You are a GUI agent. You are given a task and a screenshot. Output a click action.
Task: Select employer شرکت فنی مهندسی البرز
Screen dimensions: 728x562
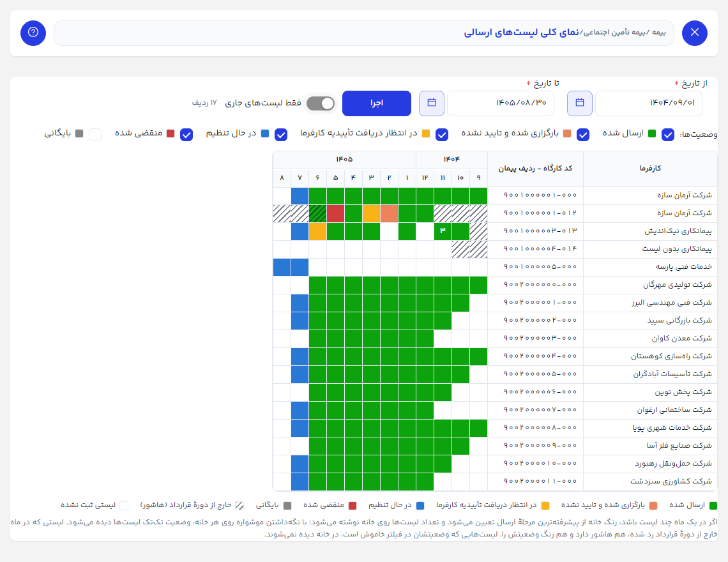[x=672, y=303]
